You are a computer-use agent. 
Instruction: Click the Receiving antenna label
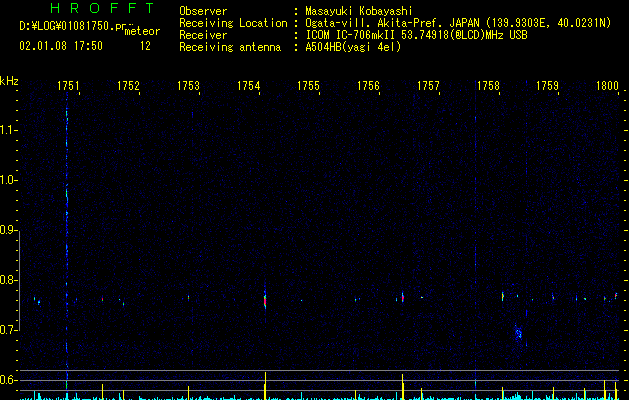(230, 47)
